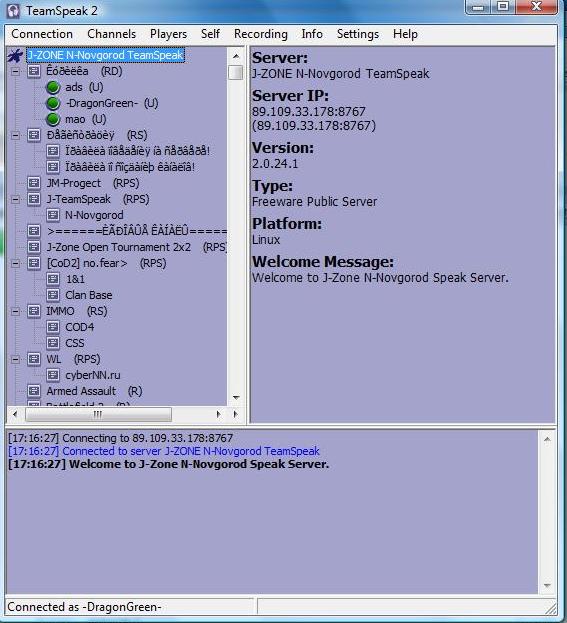The height and width of the screenshot is (623, 567).
Task: Collapse the [CoD2] no.fear> channel
Action: point(15,263)
